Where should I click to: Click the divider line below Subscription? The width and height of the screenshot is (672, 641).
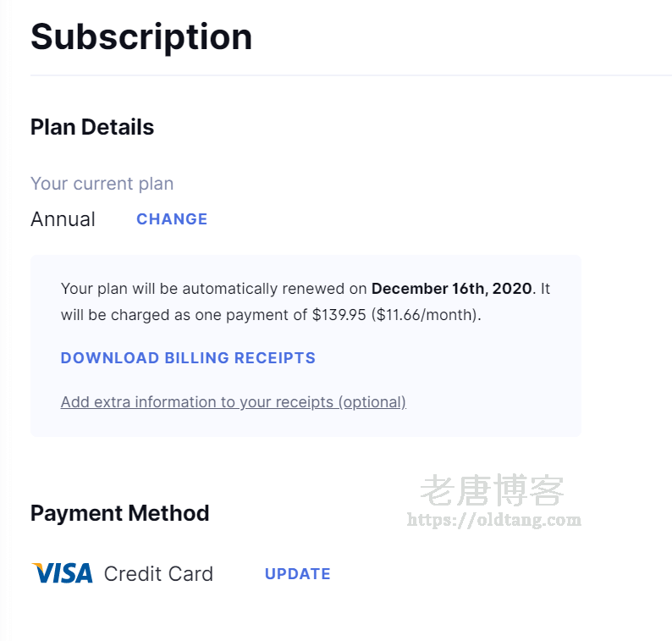coord(339,75)
